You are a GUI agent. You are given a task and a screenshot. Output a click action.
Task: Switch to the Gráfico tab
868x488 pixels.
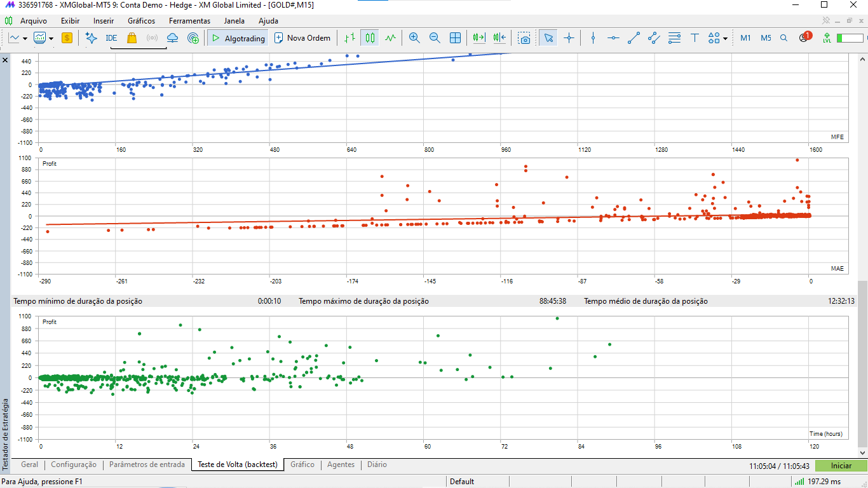click(x=302, y=464)
